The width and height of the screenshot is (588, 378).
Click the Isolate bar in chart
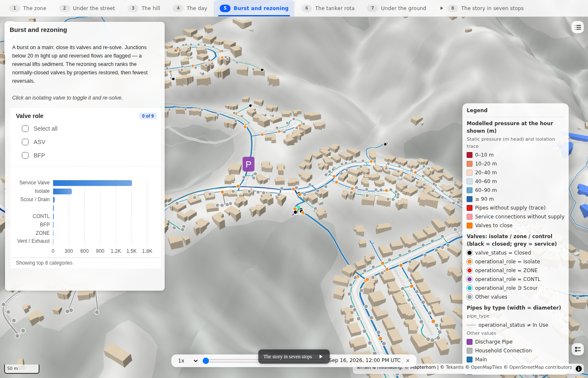pyautogui.click(x=62, y=191)
